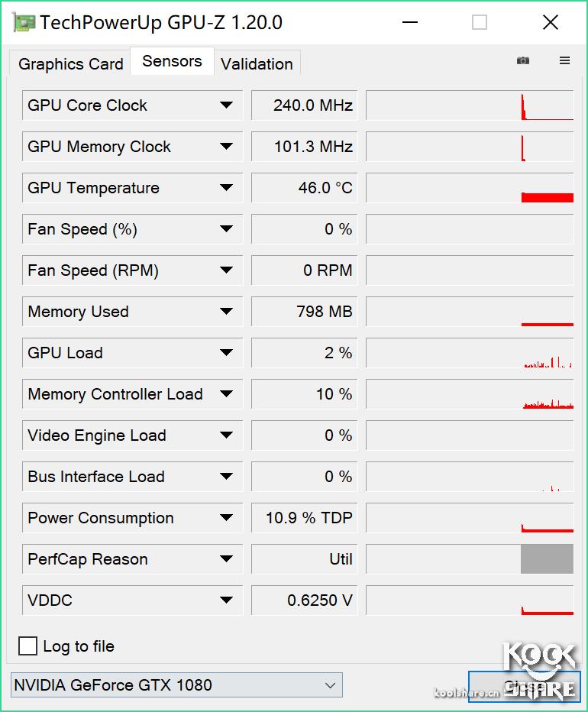
Task: Click the Close button
Action: point(550,22)
